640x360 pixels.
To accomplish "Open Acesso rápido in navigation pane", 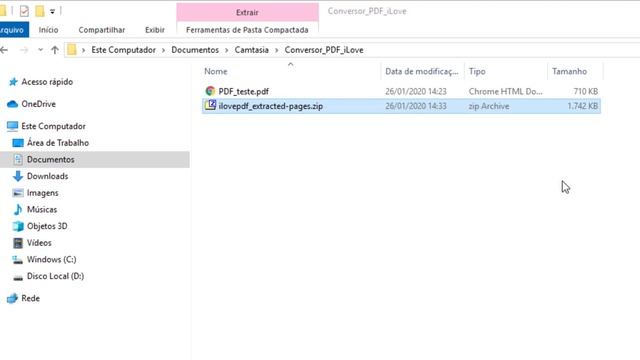I will [x=47, y=82].
